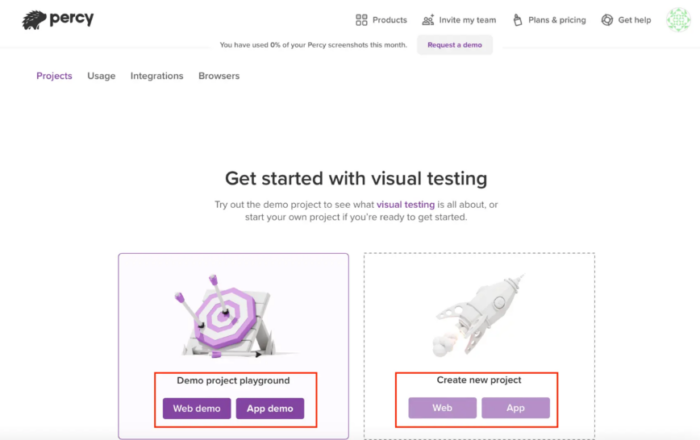Image resolution: width=700 pixels, height=440 pixels.
Task: Click the Plans & pricing tag icon
Action: click(x=517, y=20)
